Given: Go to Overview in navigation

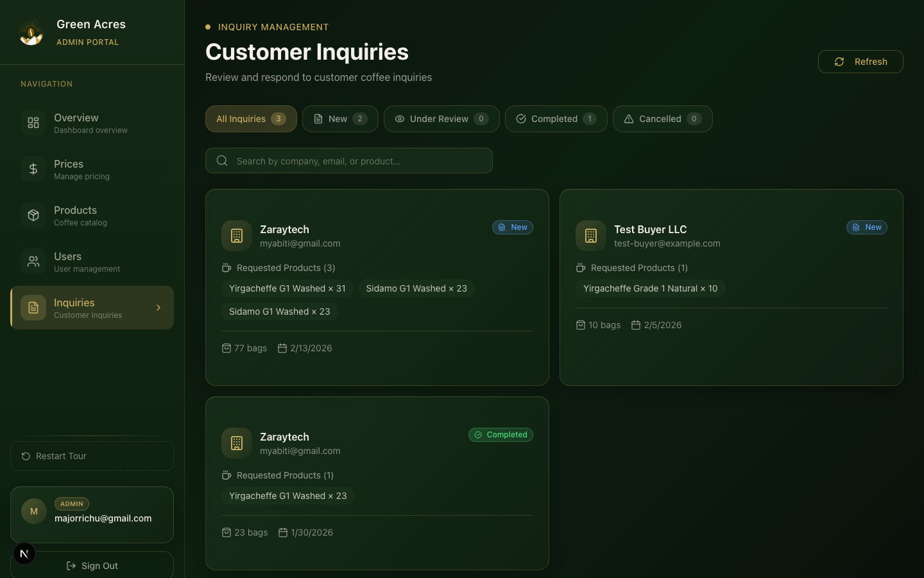Looking at the screenshot, I should (x=92, y=123).
